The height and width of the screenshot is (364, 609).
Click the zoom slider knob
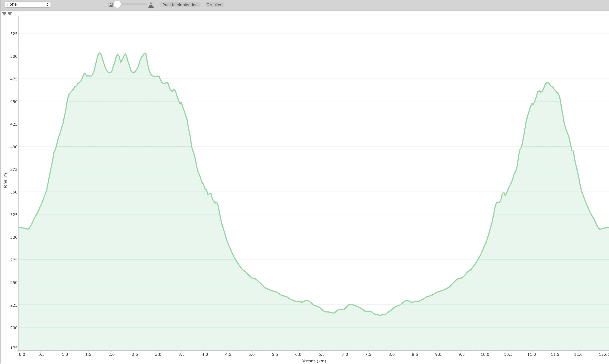[x=117, y=4]
